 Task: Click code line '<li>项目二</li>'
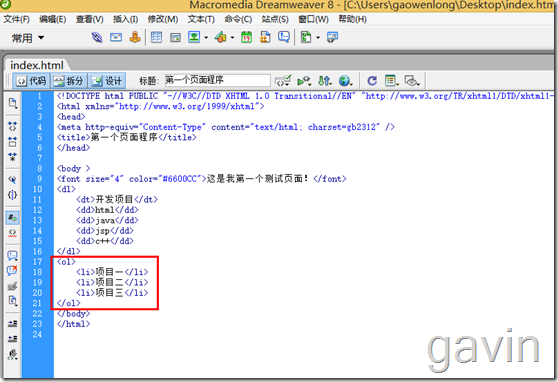point(112,282)
